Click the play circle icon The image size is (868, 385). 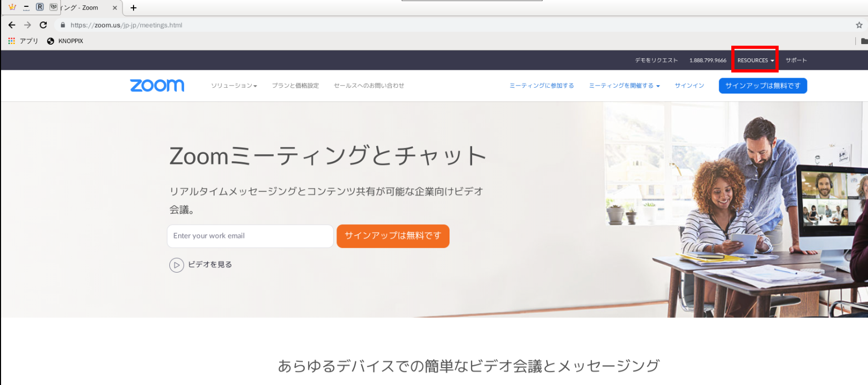(x=177, y=265)
